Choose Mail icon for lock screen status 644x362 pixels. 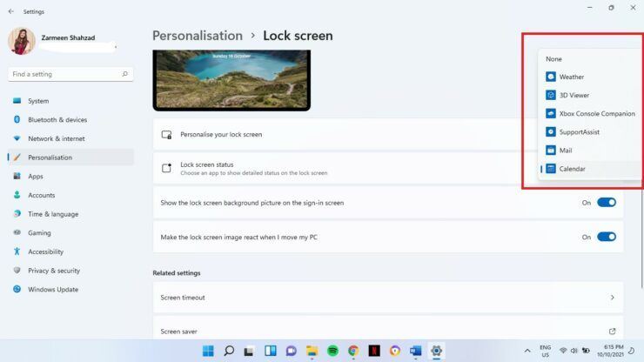pyautogui.click(x=550, y=151)
